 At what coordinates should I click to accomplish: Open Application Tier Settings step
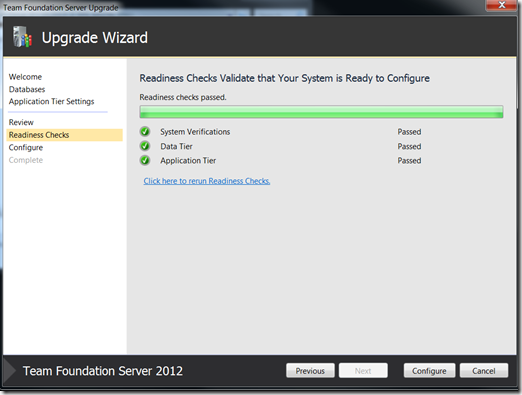click(52, 101)
